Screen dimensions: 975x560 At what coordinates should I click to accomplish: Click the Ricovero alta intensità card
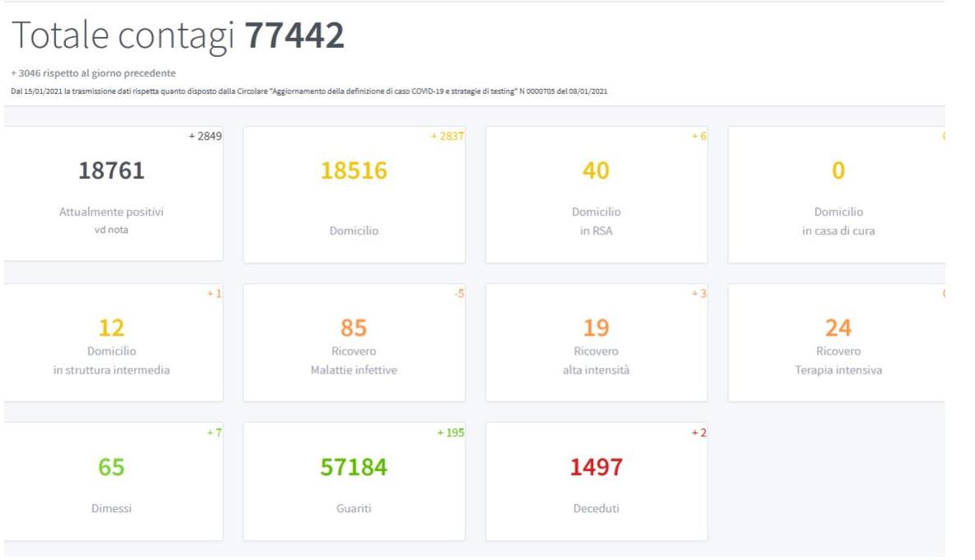coord(596,343)
